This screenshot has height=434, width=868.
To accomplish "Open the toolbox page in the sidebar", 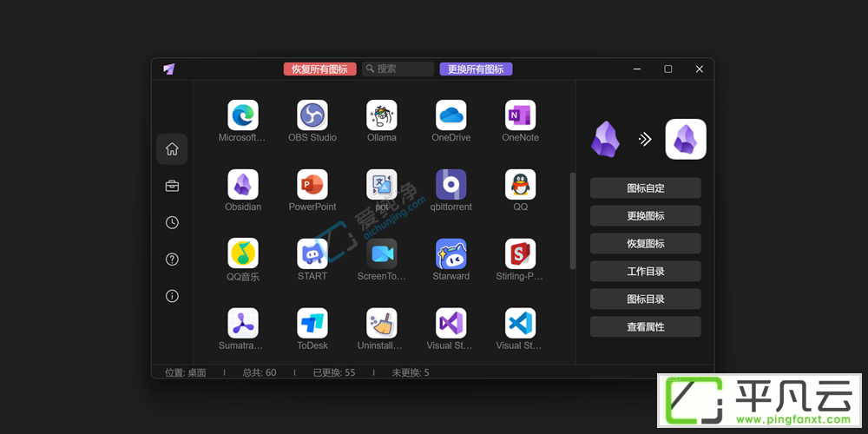I will pos(172,186).
